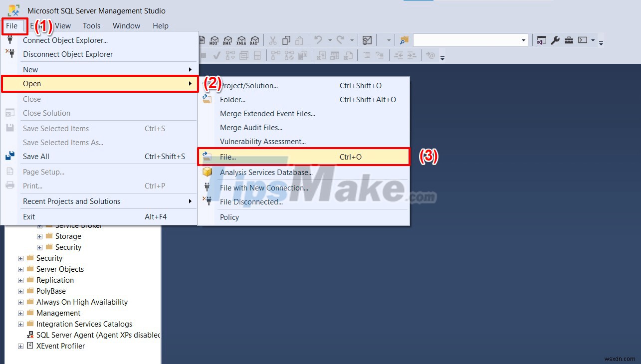
Task: Open a new XMLA query from the toolbar
Action: pyautogui.click(x=242, y=40)
